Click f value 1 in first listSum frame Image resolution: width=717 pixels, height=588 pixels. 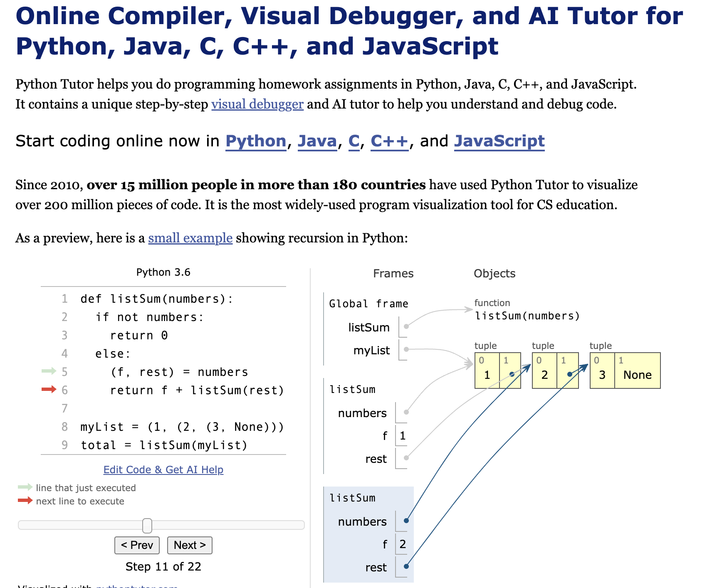[402, 436]
